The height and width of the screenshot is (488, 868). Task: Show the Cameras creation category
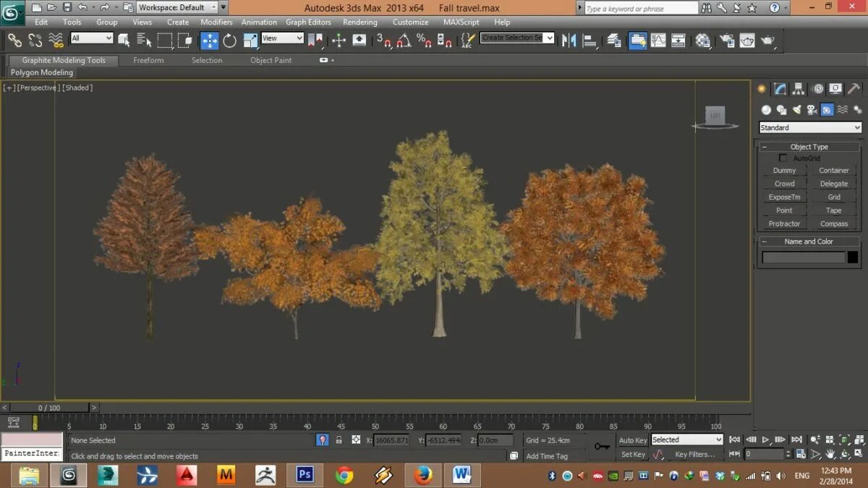tap(812, 110)
